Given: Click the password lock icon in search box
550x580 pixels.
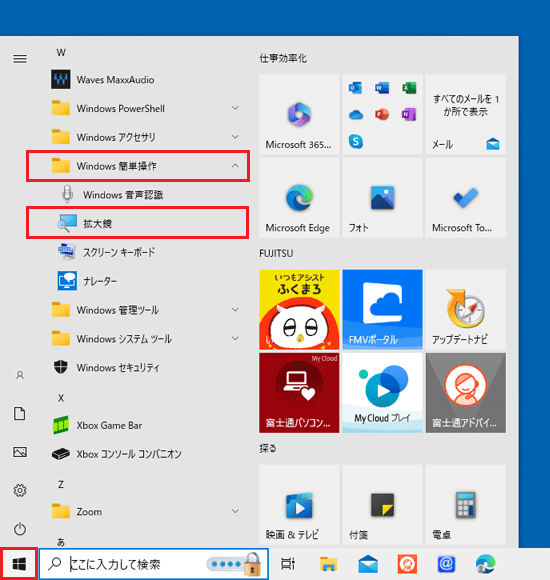Looking at the screenshot, I should tap(253, 564).
